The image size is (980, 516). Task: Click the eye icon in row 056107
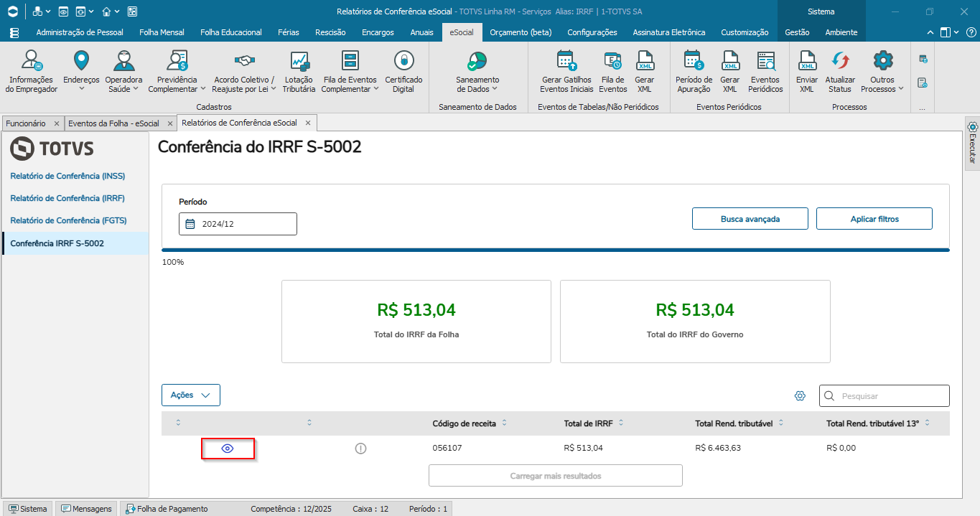click(228, 449)
